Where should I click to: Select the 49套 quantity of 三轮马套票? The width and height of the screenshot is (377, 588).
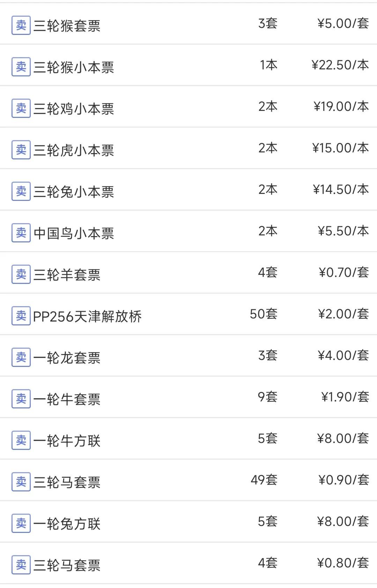pos(264,480)
